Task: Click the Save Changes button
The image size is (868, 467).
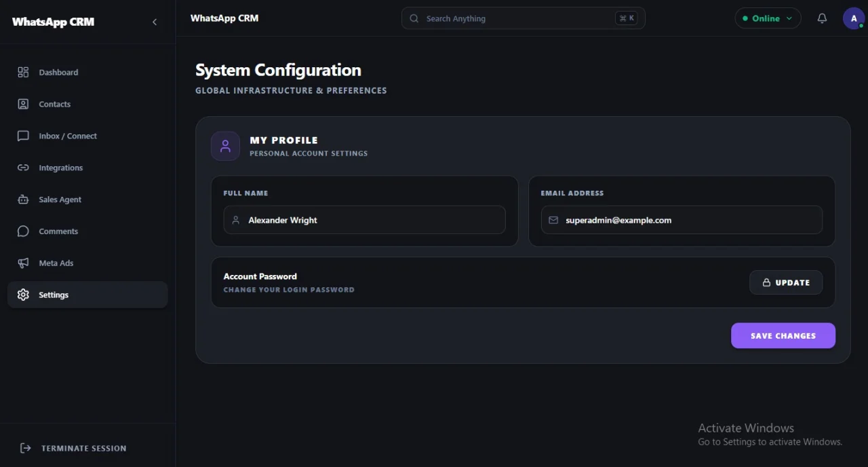Action: (783, 335)
